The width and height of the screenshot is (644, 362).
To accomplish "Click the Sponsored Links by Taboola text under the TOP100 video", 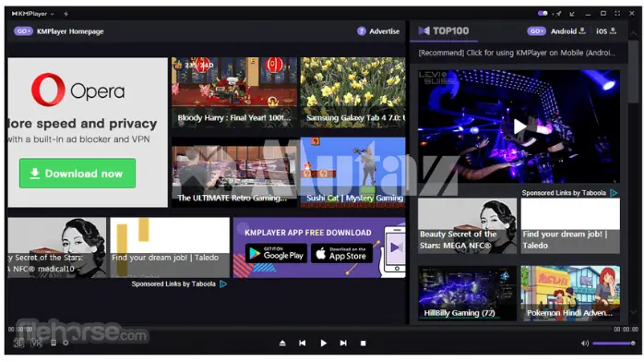I will [564, 193].
